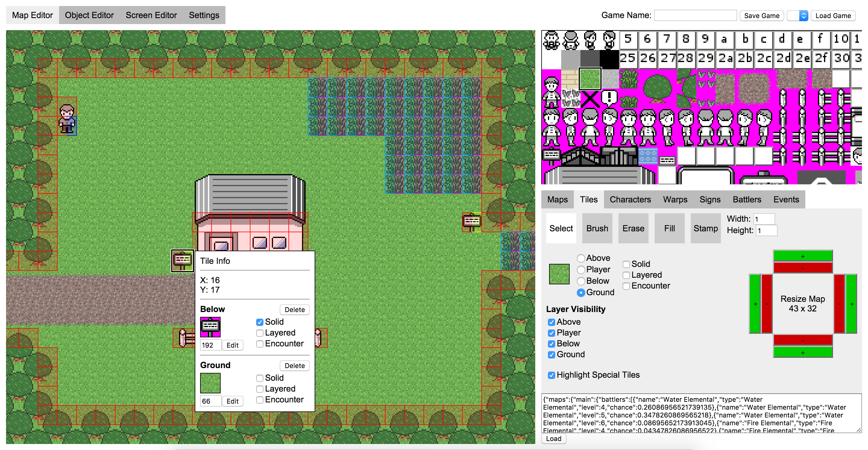This screenshot has width=868, height=450.
Task: Select the grass tile in the tileset
Action: [590, 79]
